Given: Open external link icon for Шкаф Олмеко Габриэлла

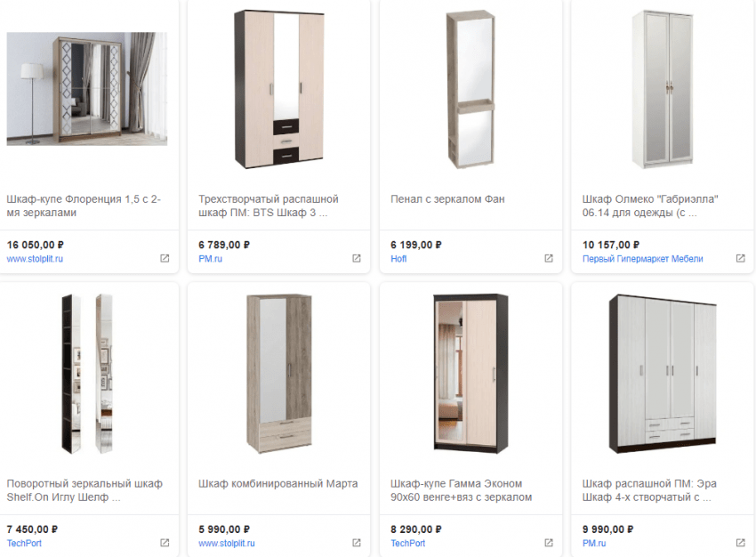Looking at the screenshot, I should pyautogui.click(x=740, y=259).
